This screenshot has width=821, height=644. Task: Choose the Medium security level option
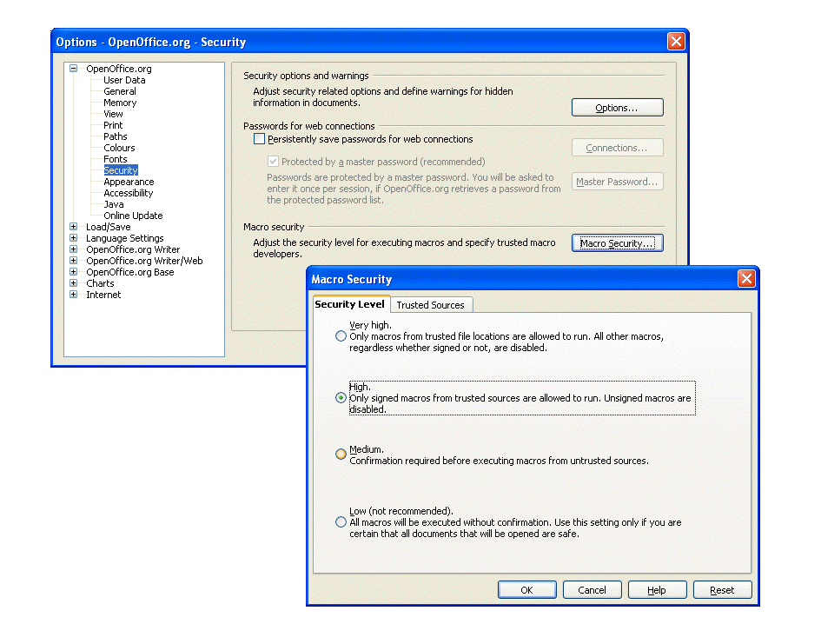pyautogui.click(x=341, y=455)
